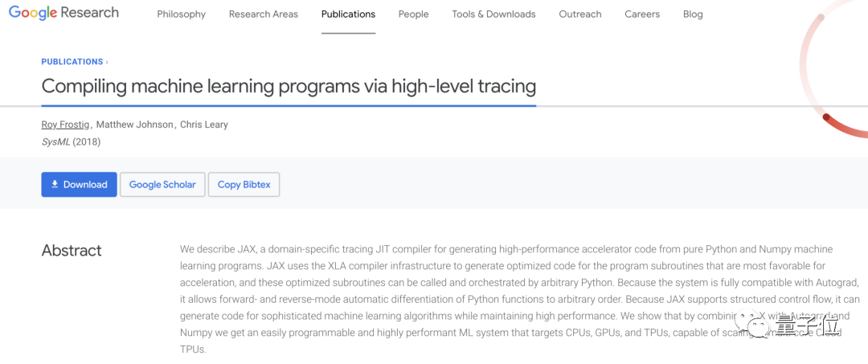
Task: Open Roy Frostig's author page
Action: 65,125
